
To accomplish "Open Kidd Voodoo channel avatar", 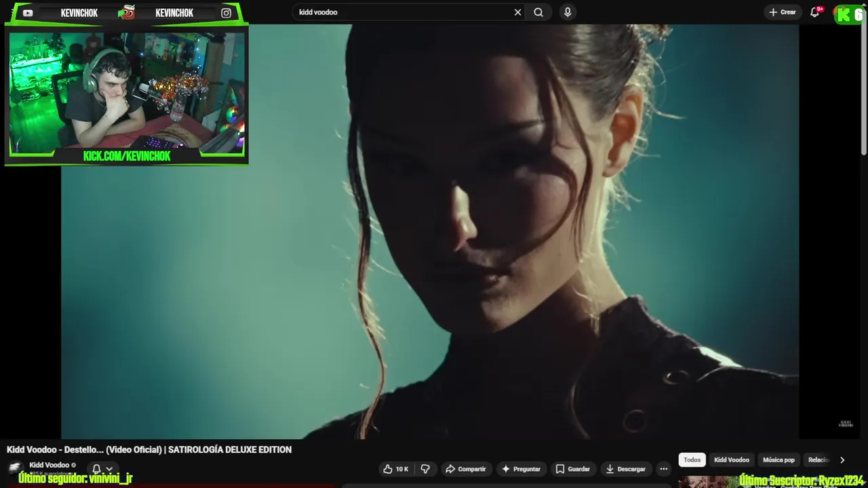I will coord(15,468).
